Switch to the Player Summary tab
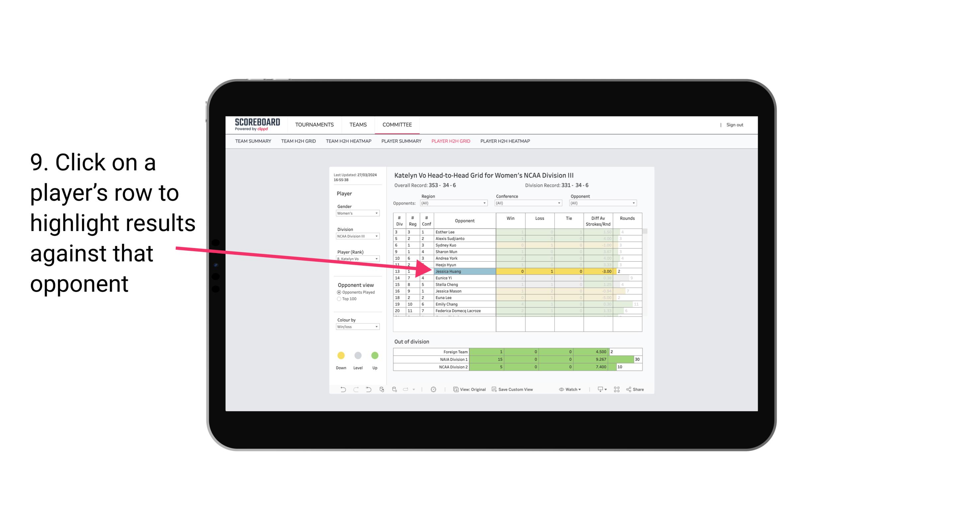Viewport: 980px width, 527px height. (401, 141)
